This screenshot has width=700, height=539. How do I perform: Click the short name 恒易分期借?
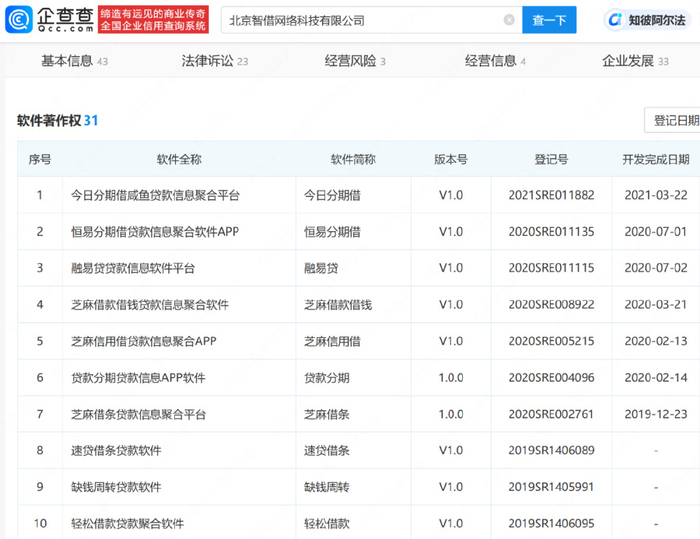click(x=332, y=232)
